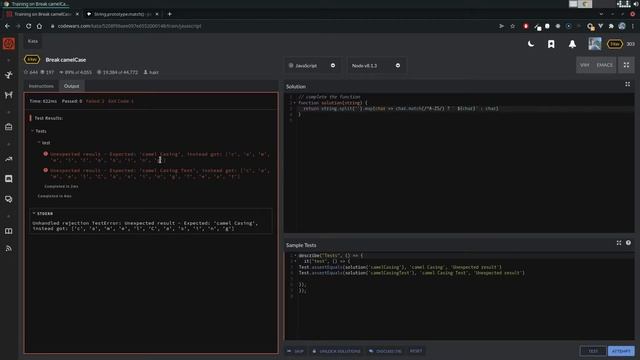Screen dimensions: 640x360
Task: Switch to the Instructions tab
Action: point(41,86)
